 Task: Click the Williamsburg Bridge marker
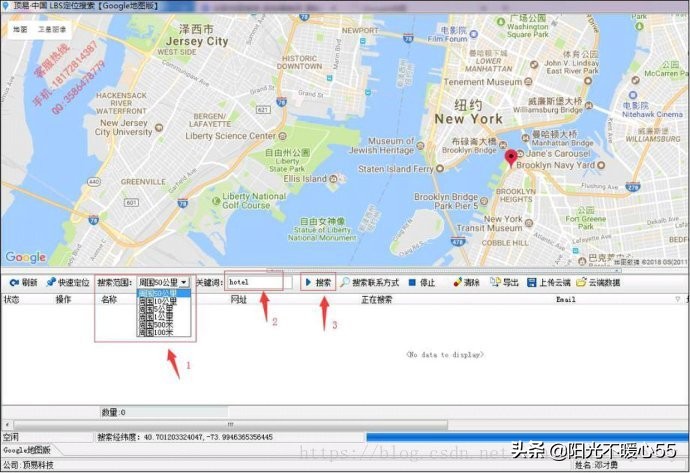pyautogui.click(x=589, y=106)
